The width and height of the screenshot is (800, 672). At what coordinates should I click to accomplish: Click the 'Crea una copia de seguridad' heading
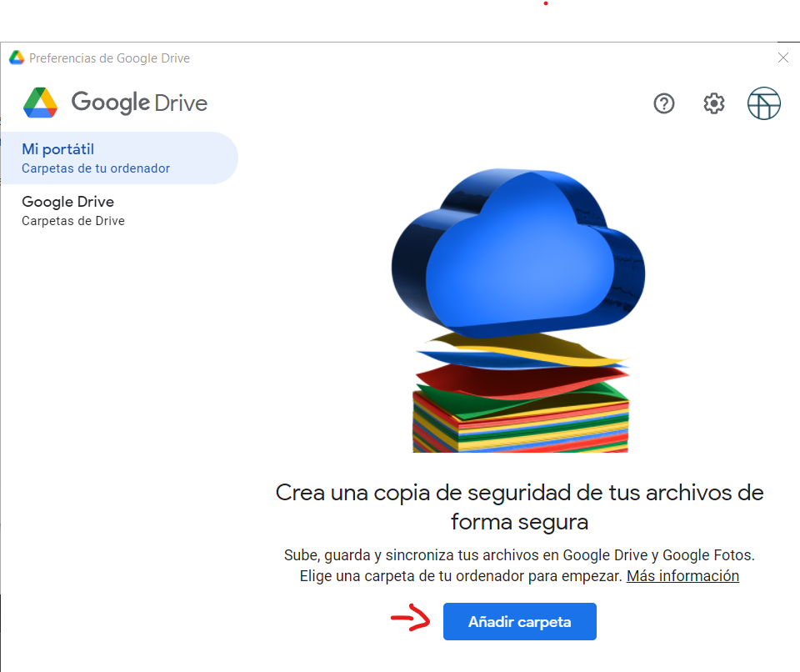[519, 507]
